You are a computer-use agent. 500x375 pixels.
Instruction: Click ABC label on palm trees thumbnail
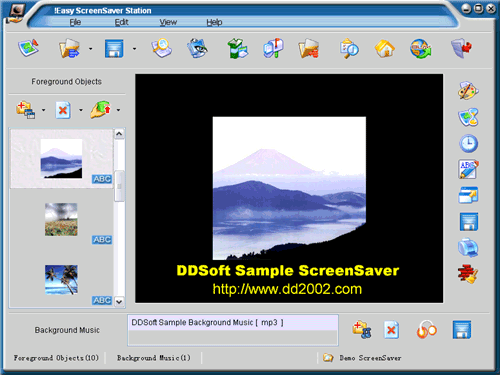pos(102,300)
